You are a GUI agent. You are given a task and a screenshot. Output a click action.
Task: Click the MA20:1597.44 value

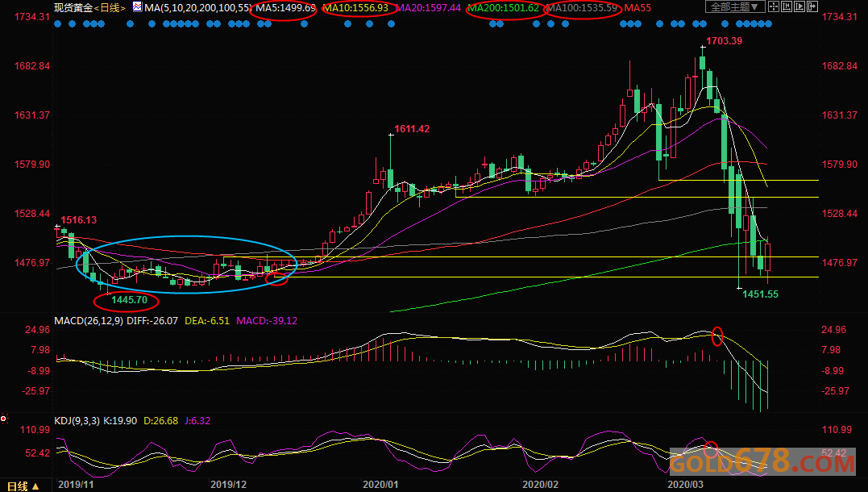pyautogui.click(x=429, y=8)
